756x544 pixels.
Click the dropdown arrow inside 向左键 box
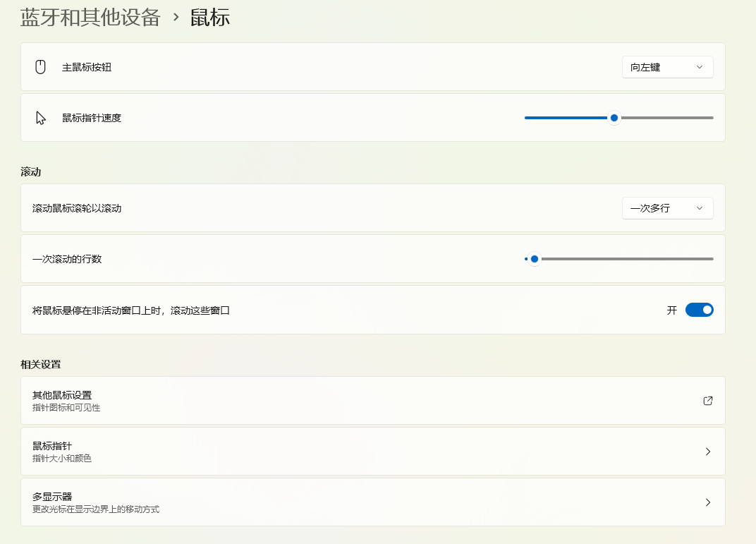(x=699, y=66)
